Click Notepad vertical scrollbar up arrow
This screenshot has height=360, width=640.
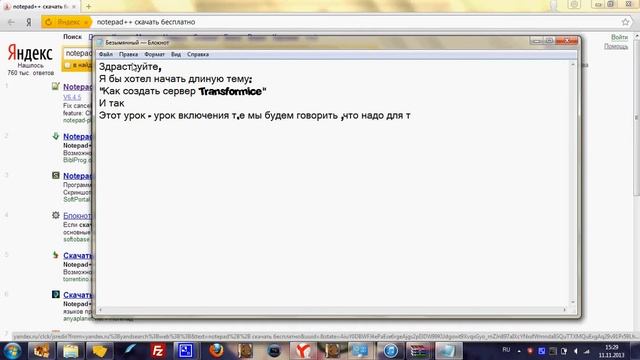(x=573, y=64)
